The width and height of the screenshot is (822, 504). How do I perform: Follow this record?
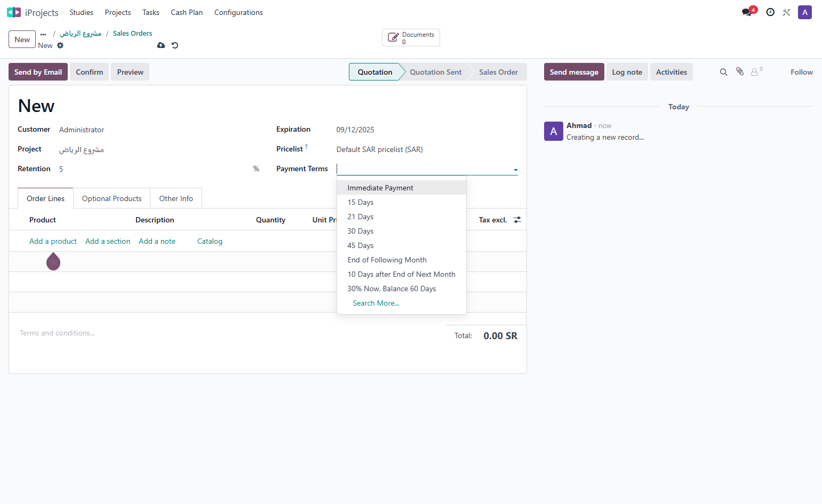(x=802, y=72)
